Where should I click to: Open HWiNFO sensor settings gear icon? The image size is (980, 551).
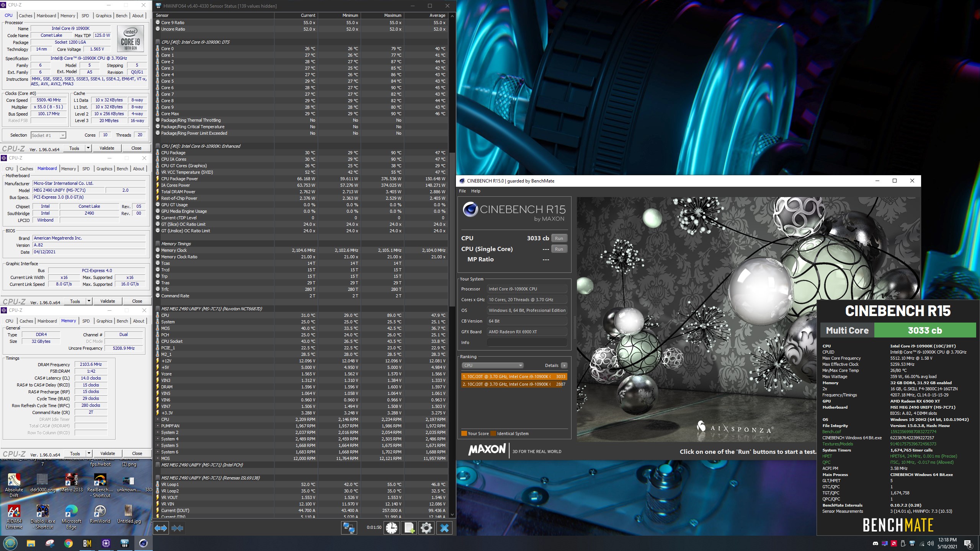426,528
